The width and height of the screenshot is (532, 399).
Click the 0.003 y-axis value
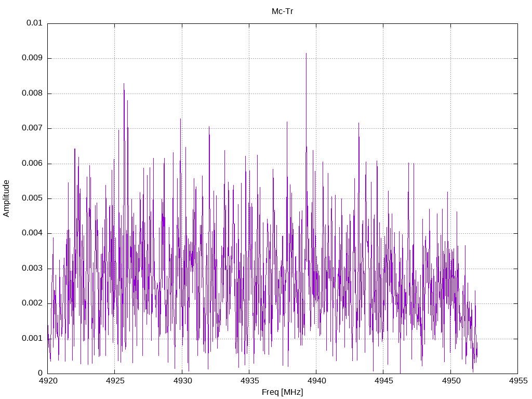[32, 269]
